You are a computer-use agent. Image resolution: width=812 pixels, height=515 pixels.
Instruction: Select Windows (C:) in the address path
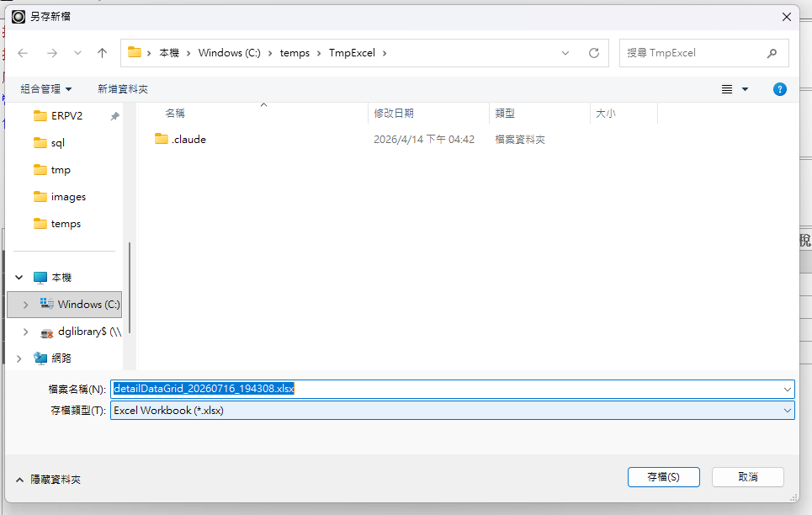click(x=230, y=53)
